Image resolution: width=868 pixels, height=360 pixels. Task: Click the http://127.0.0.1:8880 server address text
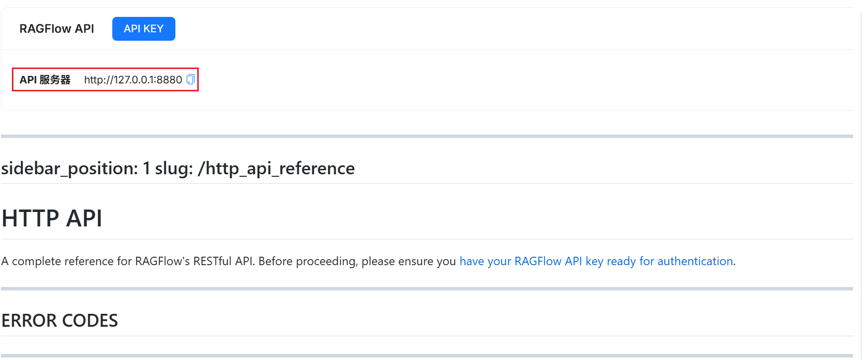click(x=133, y=80)
